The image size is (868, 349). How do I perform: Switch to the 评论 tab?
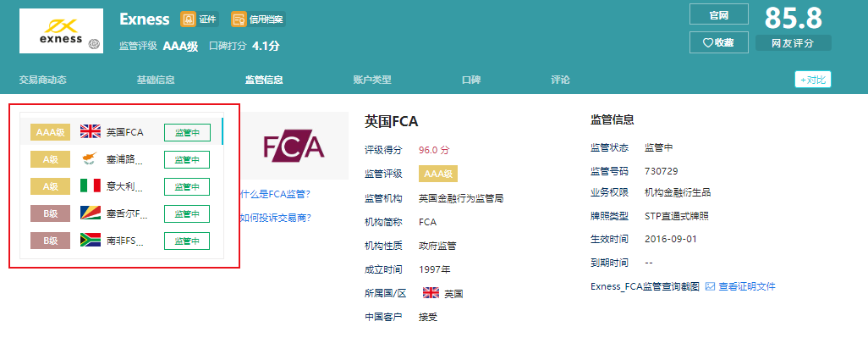[x=560, y=80]
